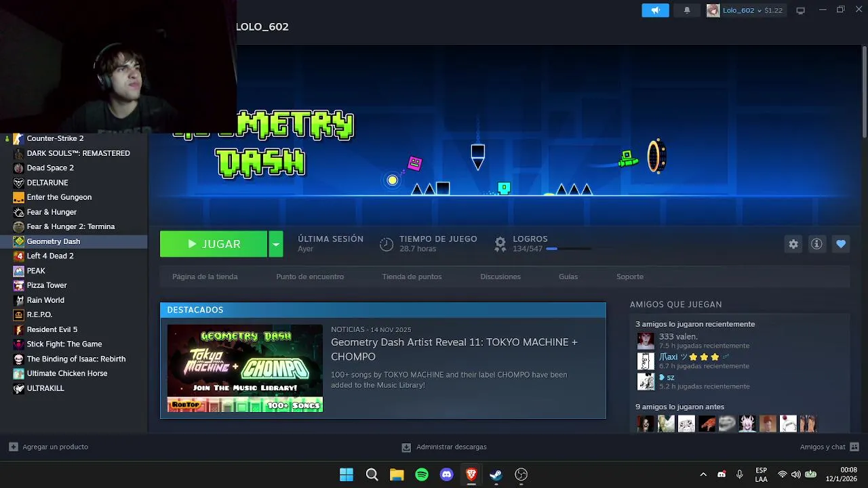Open File Explorer from the taskbar
868x488 pixels.
pyautogui.click(x=397, y=474)
